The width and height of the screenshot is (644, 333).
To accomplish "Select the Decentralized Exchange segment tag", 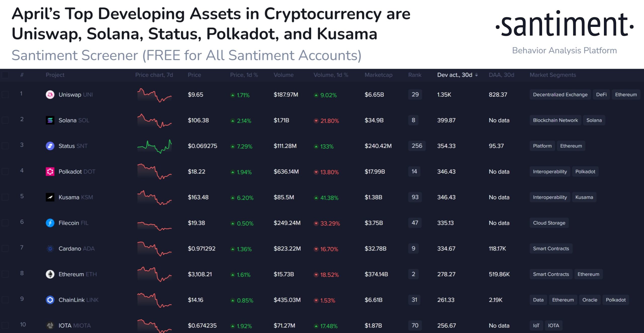I will pos(560,95).
